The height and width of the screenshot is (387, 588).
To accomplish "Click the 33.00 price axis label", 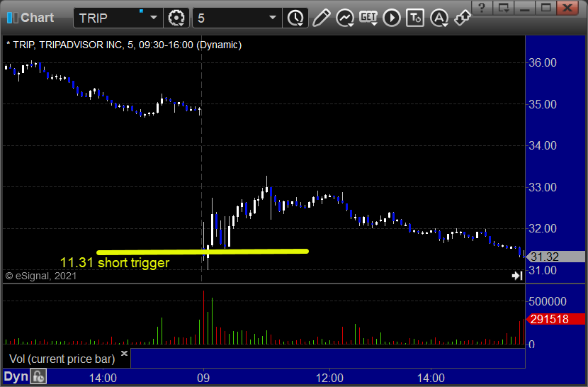I will pos(542,187).
